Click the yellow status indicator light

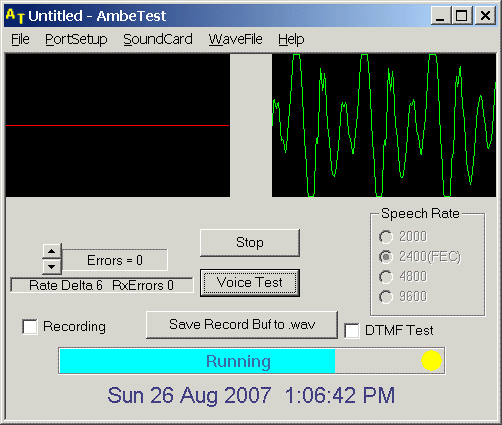(x=431, y=360)
